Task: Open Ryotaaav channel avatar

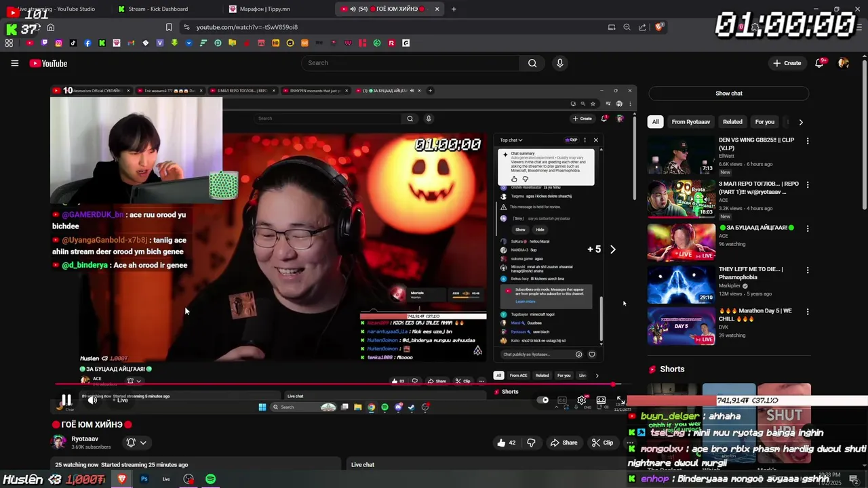Action: (59, 443)
